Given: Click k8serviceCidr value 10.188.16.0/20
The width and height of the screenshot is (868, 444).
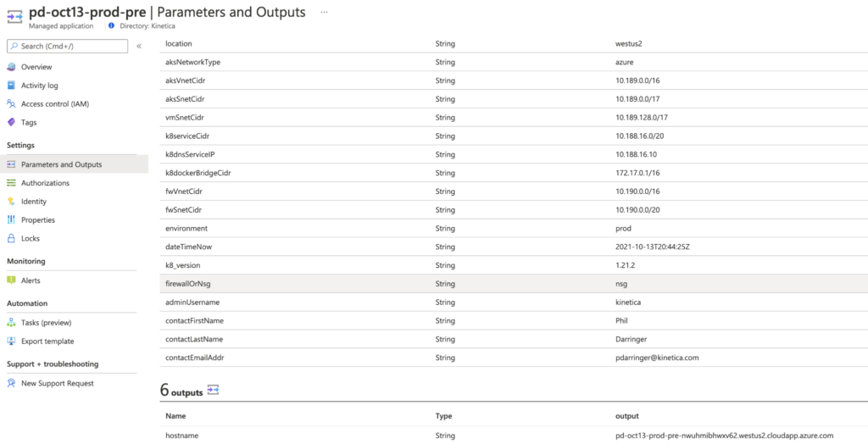Looking at the screenshot, I should tap(640, 136).
